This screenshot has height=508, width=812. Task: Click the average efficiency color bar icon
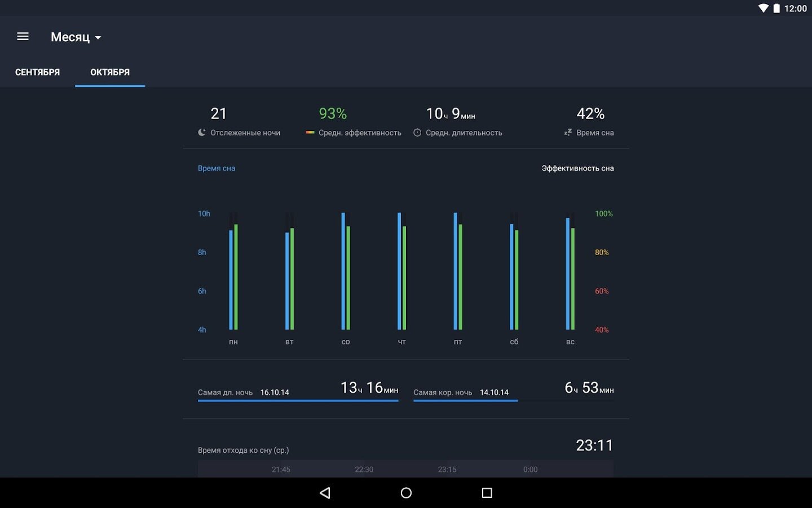[x=310, y=133]
